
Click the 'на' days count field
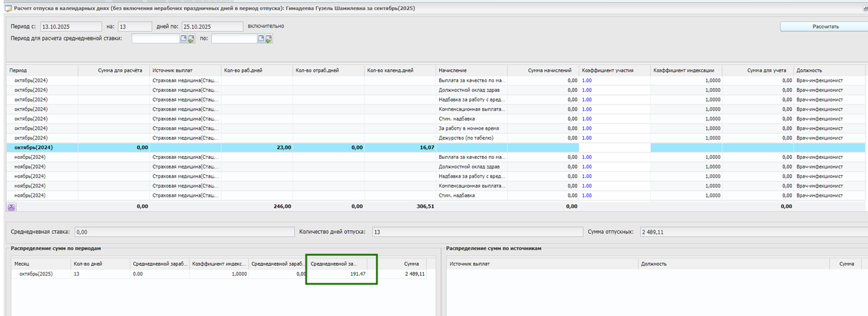coord(135,26)
